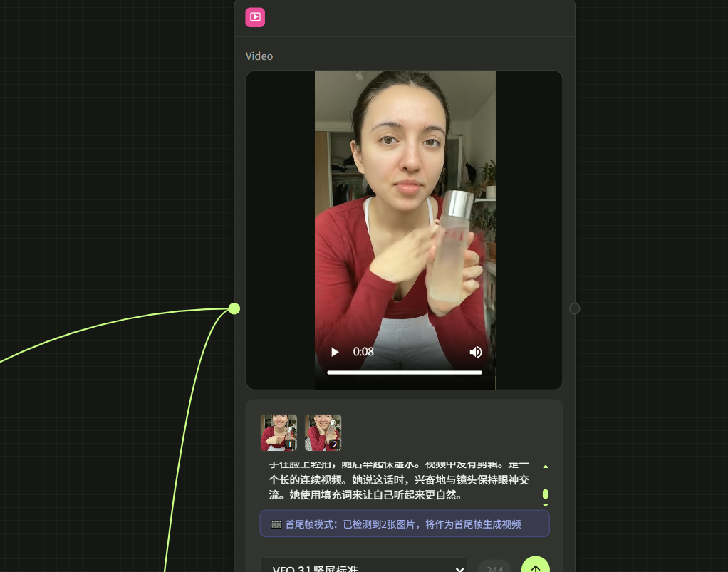Click the 0:08 video timestamp
Image resolution: width=728 pixels, height=572 pixels.
click(363, 352)
